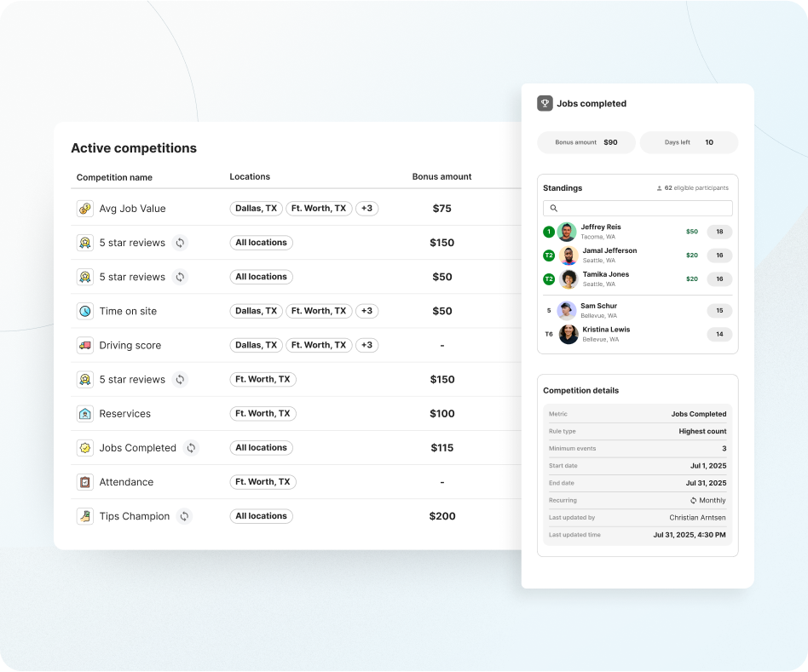The image size is (808, 672).
Task: Click the T2 badge beside Tamika Jones
Action: (549, 279)
